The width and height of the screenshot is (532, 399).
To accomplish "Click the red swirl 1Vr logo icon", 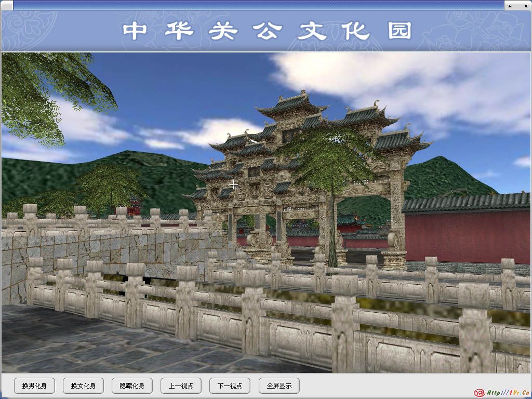I will (x=479, y=393).
